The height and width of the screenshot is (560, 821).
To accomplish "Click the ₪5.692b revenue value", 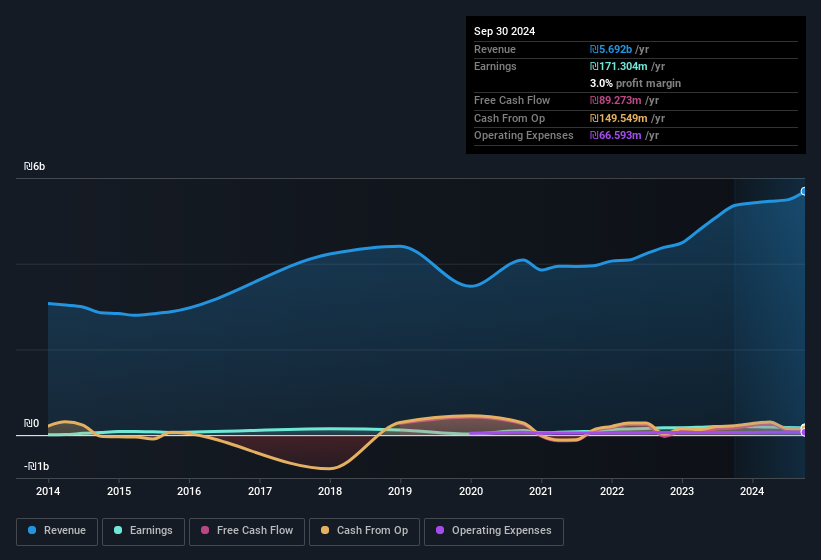I will point(611,49).
